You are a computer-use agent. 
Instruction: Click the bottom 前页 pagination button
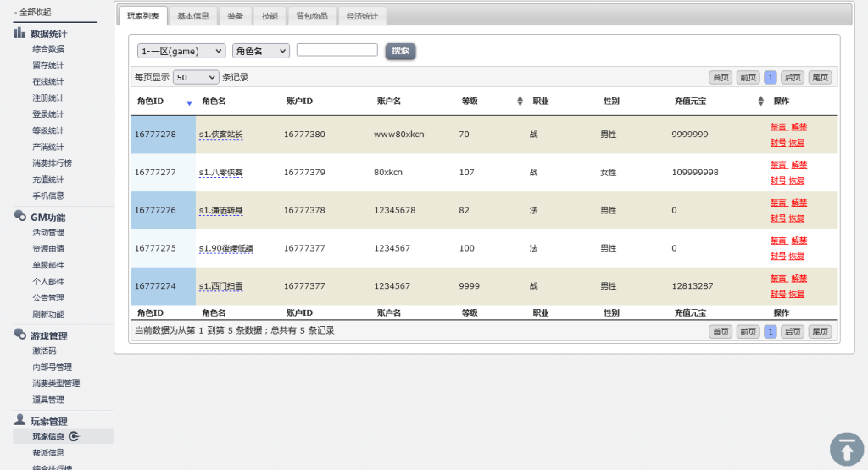(x=748, y=332)
